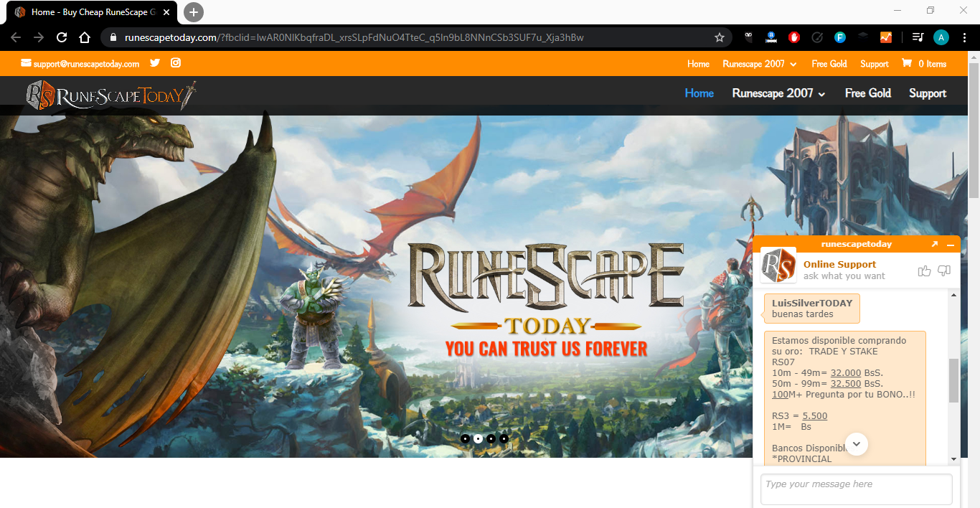
Task: Open the Chrome profile avatar A
Action: [x=941, y=37]
